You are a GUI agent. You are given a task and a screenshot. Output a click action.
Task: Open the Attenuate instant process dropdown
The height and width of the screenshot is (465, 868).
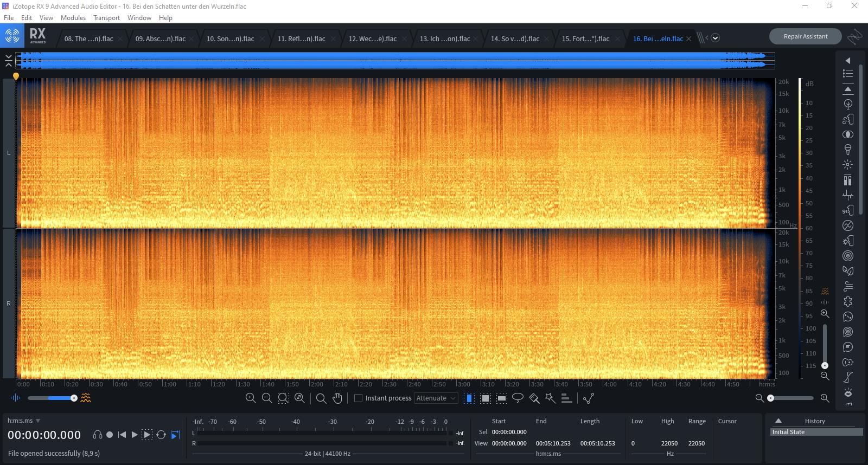(436, 398)
